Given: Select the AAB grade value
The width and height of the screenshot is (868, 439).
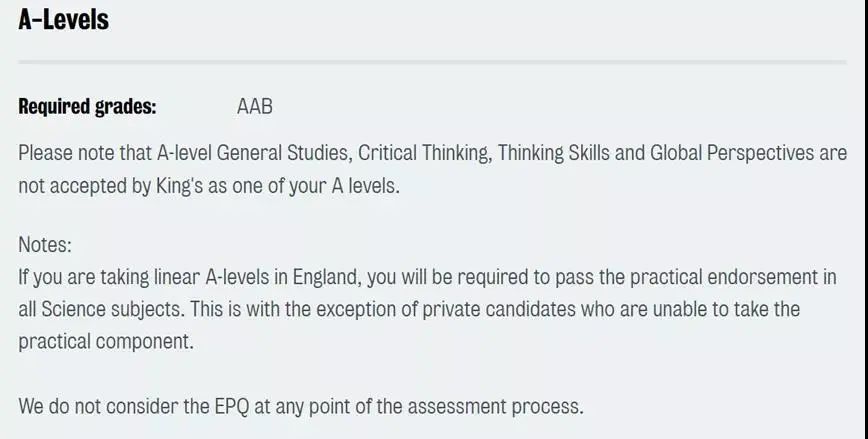Looking at the screenshot, I should [255, 106].
